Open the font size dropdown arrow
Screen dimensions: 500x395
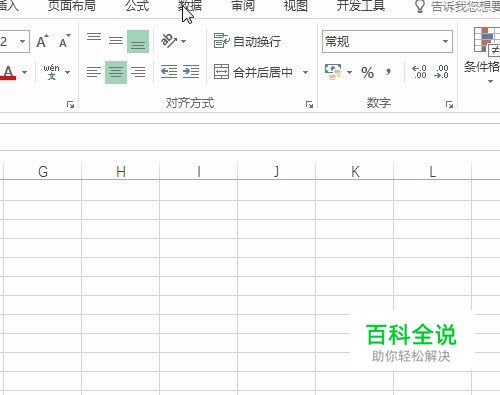click(x=22, y=42)
